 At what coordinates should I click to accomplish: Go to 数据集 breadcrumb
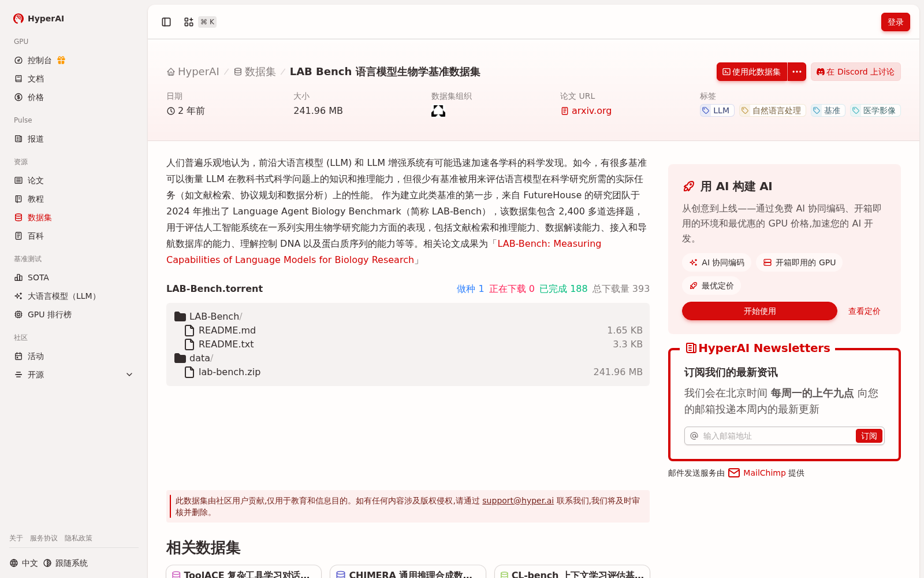255,72
